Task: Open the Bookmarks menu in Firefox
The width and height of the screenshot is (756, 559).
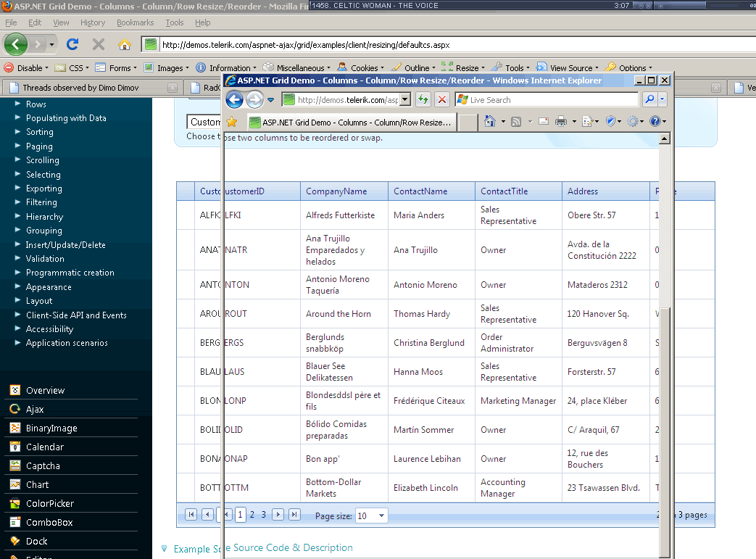Action: [135, 22]
